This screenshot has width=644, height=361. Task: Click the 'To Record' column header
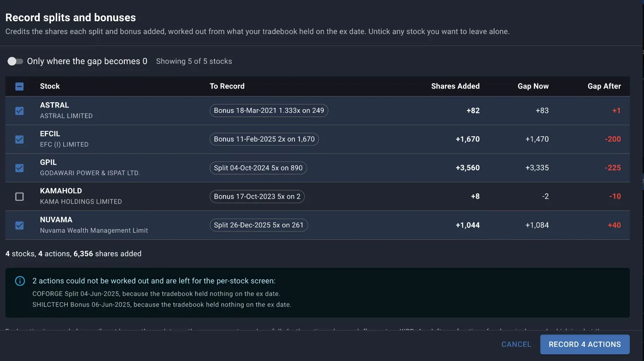point(227,86)
